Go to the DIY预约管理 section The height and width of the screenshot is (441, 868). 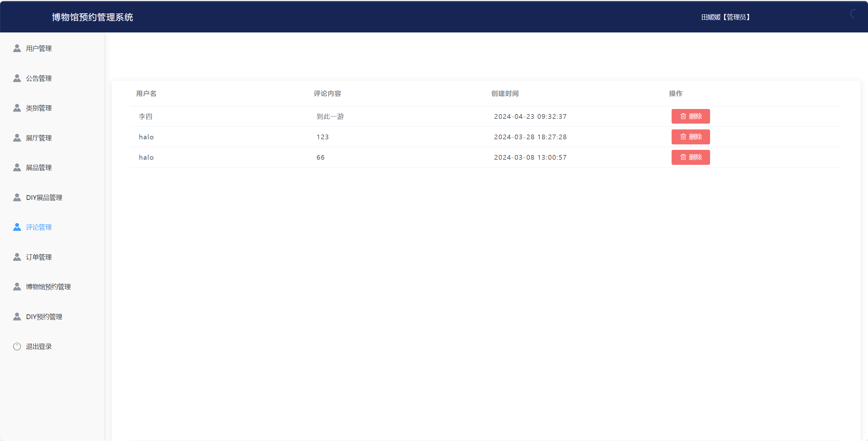44,317
